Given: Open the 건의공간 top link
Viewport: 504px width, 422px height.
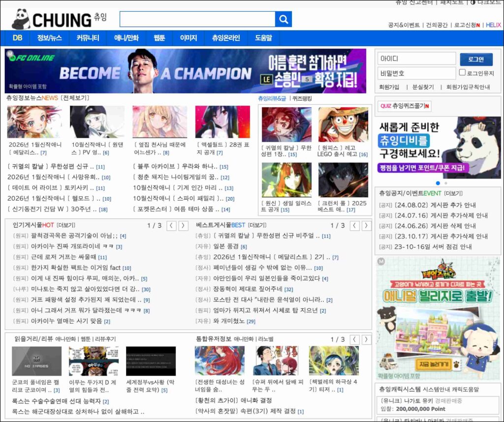Looking at the screenshot, I should (x=437, y=25).
